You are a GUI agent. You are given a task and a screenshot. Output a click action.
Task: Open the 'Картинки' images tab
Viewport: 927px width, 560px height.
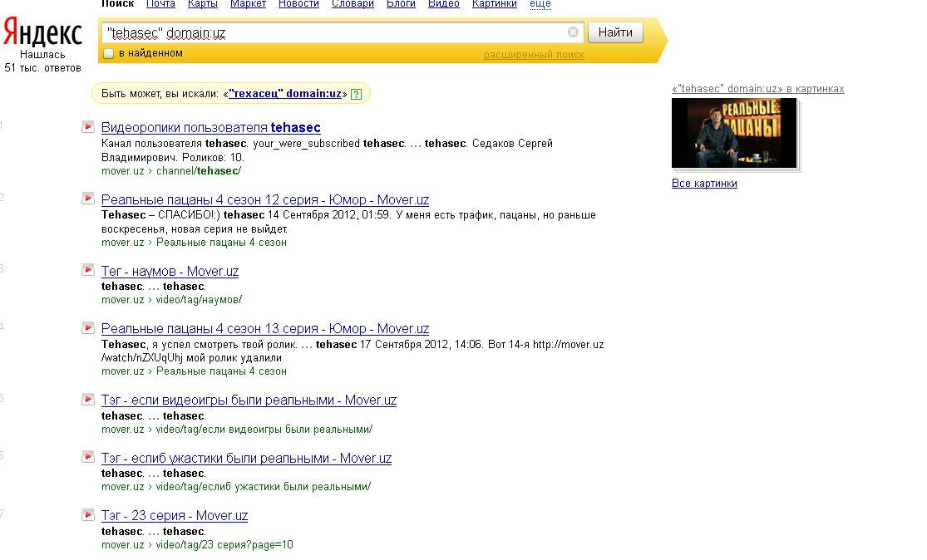tap(494, 4)
